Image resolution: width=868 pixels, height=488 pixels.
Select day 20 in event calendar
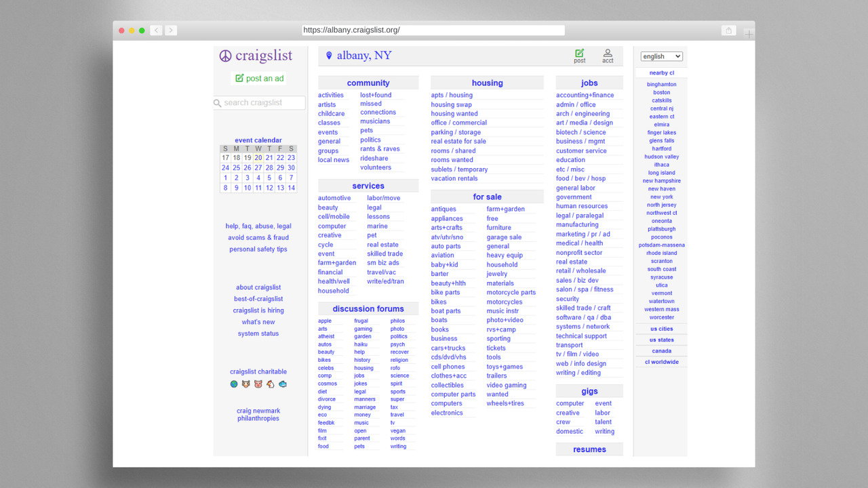[258, 158]
